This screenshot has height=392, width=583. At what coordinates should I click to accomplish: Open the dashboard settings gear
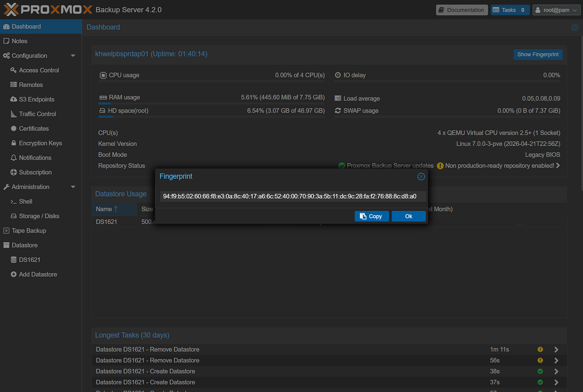575,27
